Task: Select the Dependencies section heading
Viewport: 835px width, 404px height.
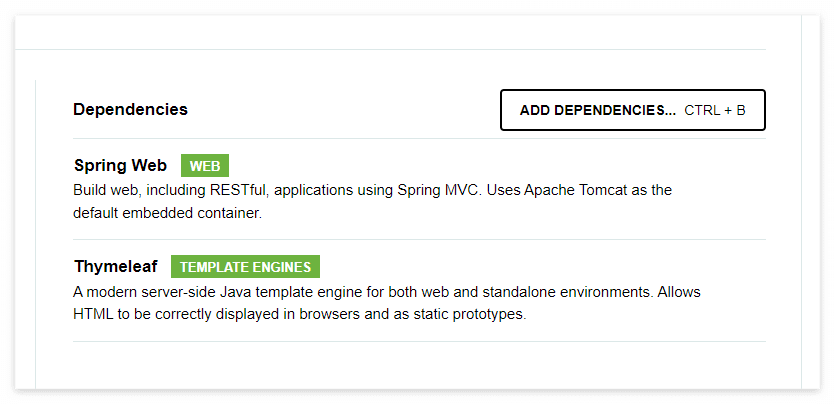Action: (x=130, y=109)
